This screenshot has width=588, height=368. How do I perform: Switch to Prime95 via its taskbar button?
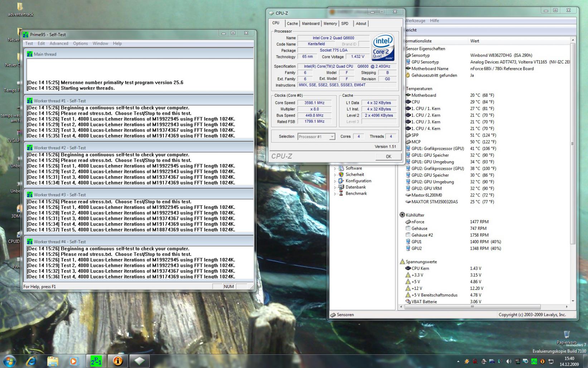tap(96, 361)
